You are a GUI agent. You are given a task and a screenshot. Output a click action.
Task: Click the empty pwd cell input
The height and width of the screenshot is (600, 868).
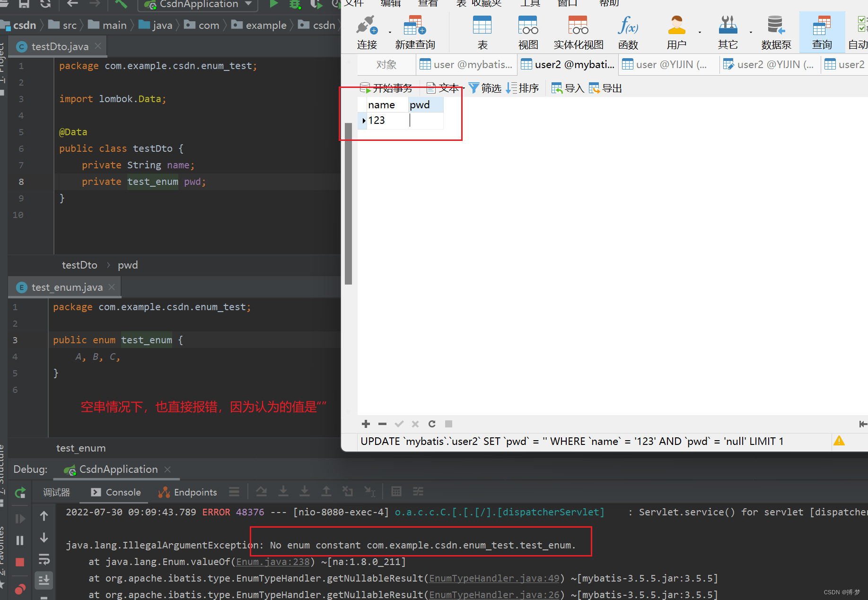point(426,121)
